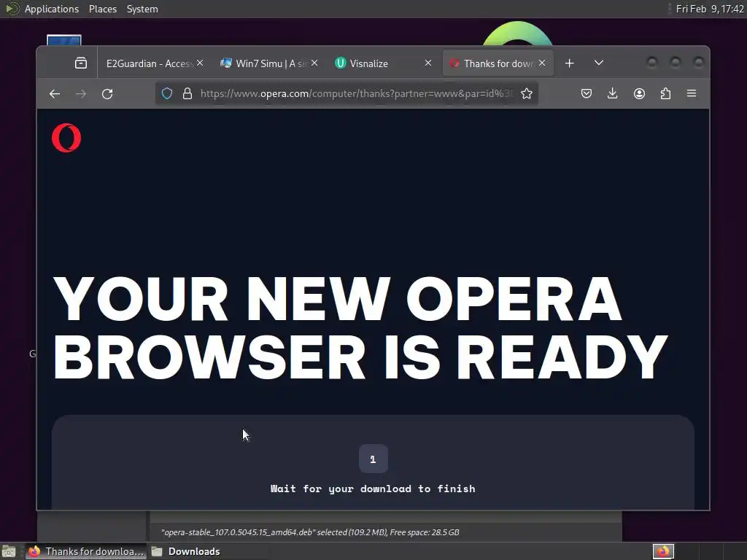Open Firefox View icon in tab bar

click(x=81, y=63)
